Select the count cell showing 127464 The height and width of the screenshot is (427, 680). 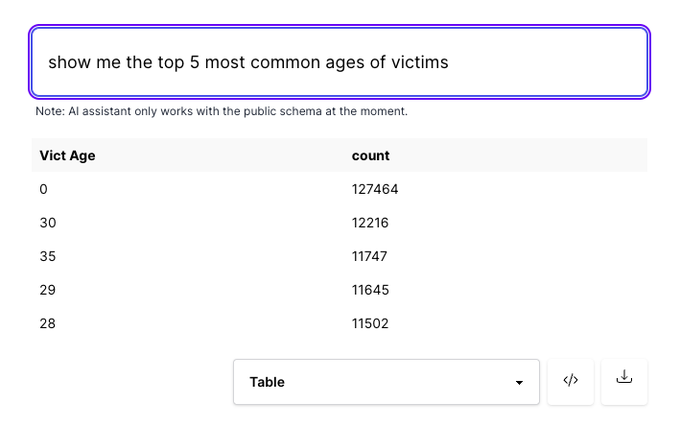(x=375, y=189)
